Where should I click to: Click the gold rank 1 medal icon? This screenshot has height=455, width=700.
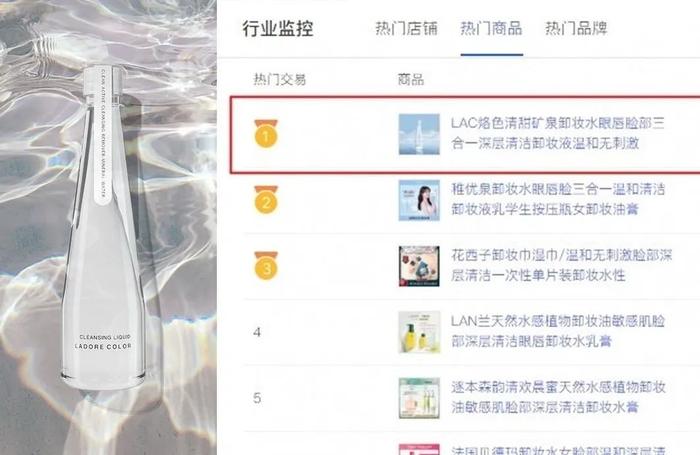click(x=266, y=134)
